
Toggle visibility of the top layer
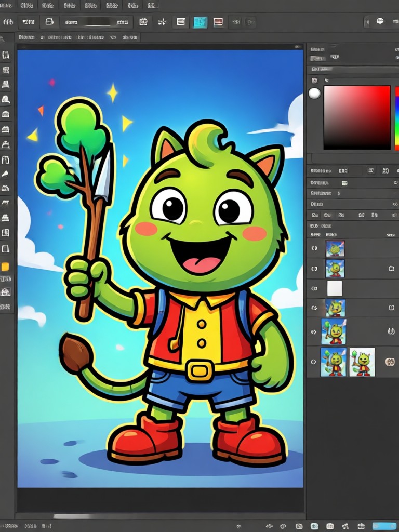pos(314,248)
